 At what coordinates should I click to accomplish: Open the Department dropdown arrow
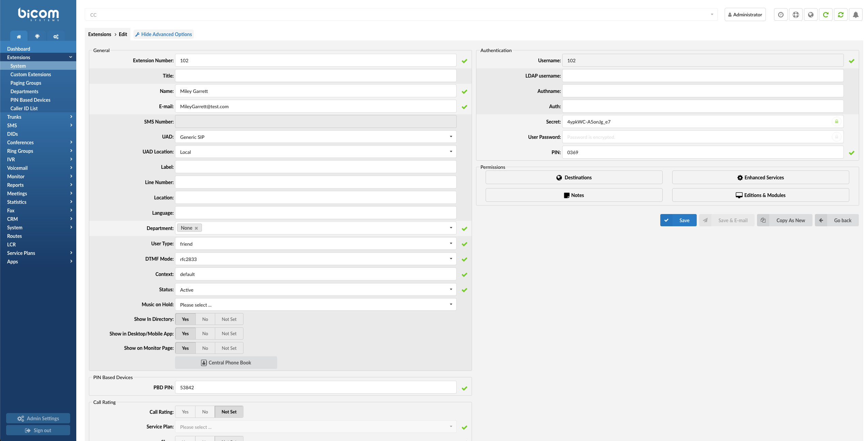point(451,228)
